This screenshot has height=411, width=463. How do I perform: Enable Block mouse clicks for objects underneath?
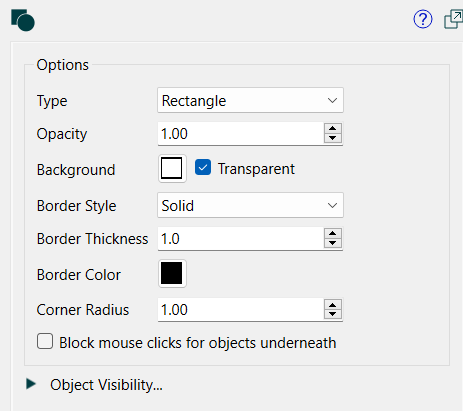45,341
